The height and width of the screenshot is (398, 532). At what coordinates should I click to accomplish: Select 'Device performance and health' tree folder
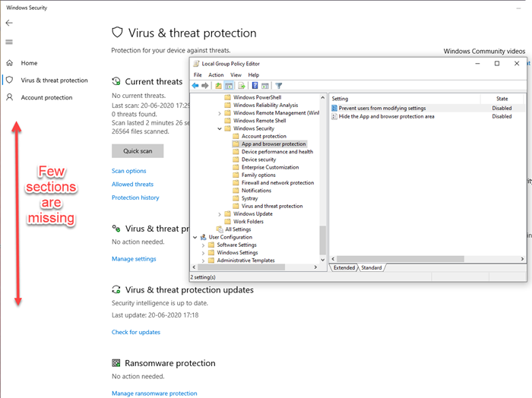[277, 152]
